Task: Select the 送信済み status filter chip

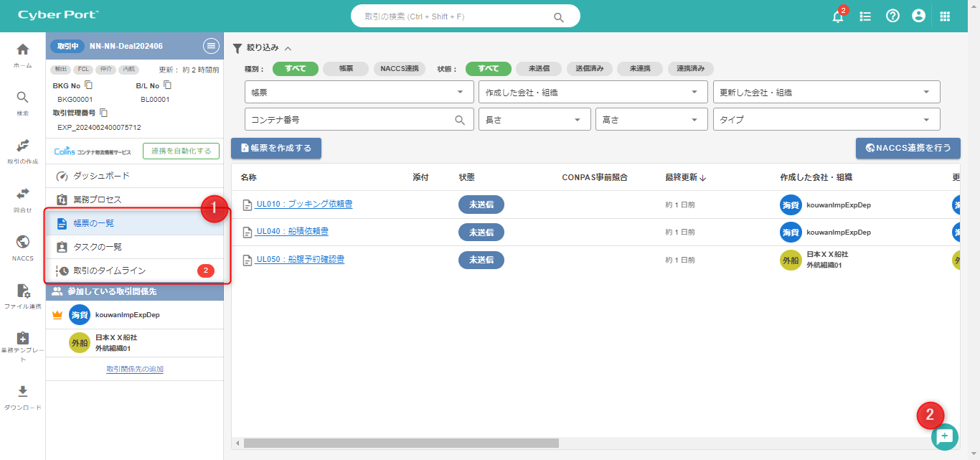Action: (x=589, y=69)
